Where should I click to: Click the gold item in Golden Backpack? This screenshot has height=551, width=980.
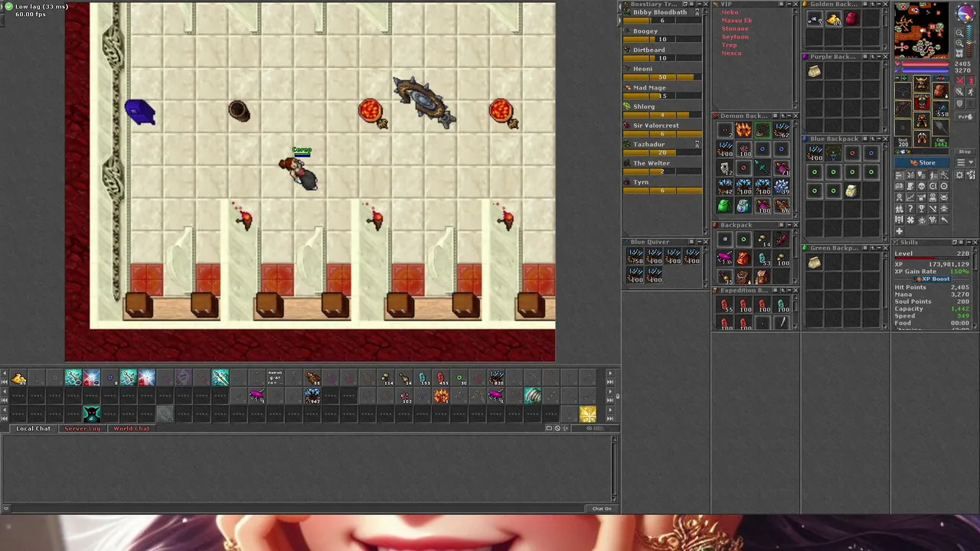coord(834,18)
